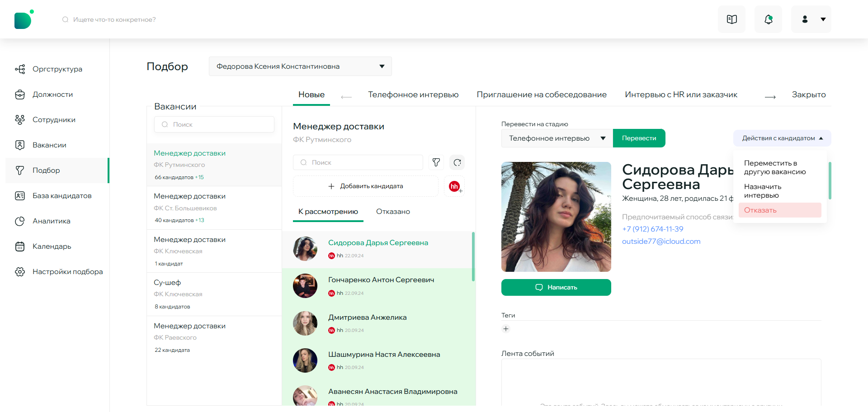
Task: Open the knowledge book icon
Action: (x=731, y=19)
